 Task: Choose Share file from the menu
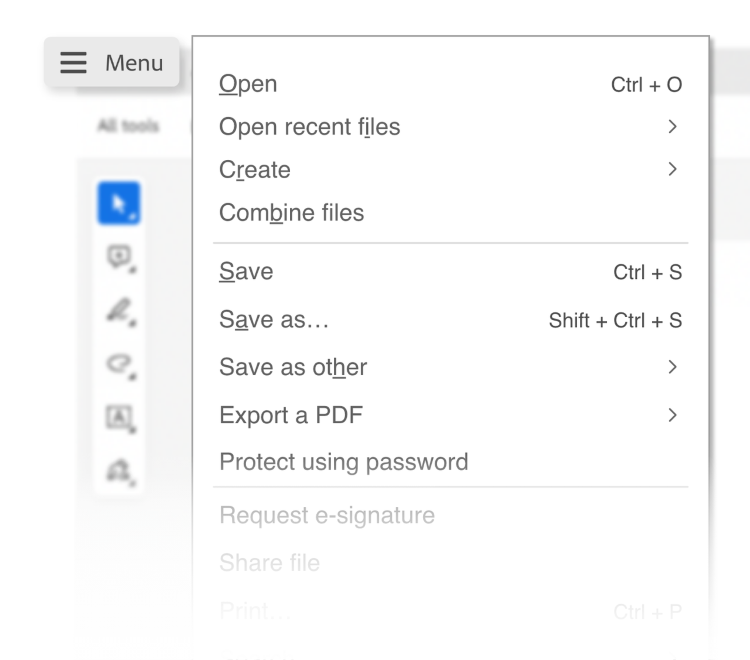click(x=270, y=563)
